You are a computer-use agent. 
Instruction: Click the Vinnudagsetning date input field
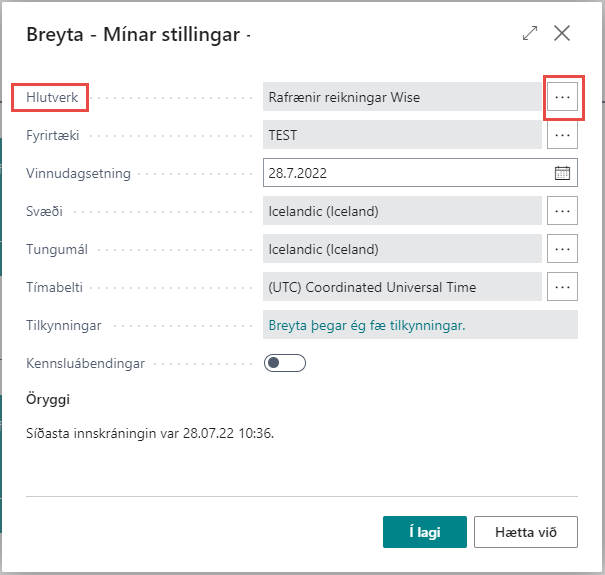(x=405, y=173)
